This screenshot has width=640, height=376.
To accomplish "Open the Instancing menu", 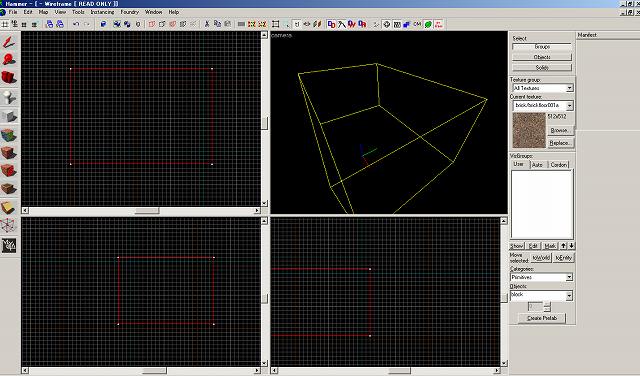I will (x=102, y=12).
